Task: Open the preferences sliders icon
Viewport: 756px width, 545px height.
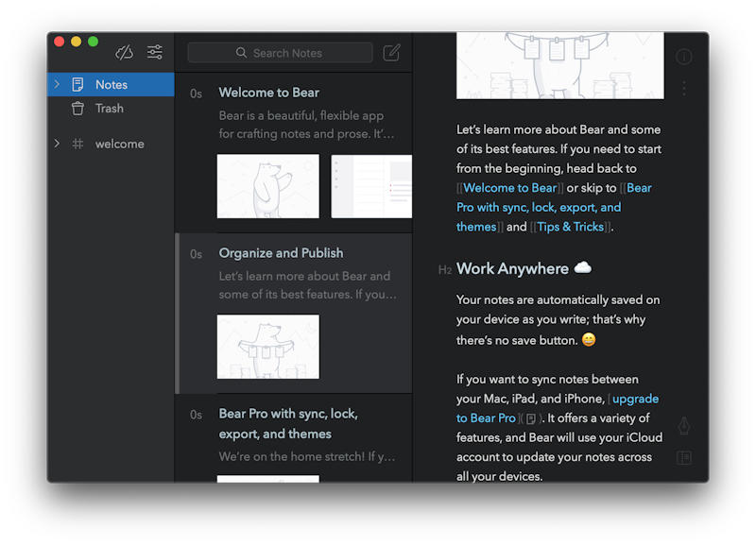Action: (155, 52)
